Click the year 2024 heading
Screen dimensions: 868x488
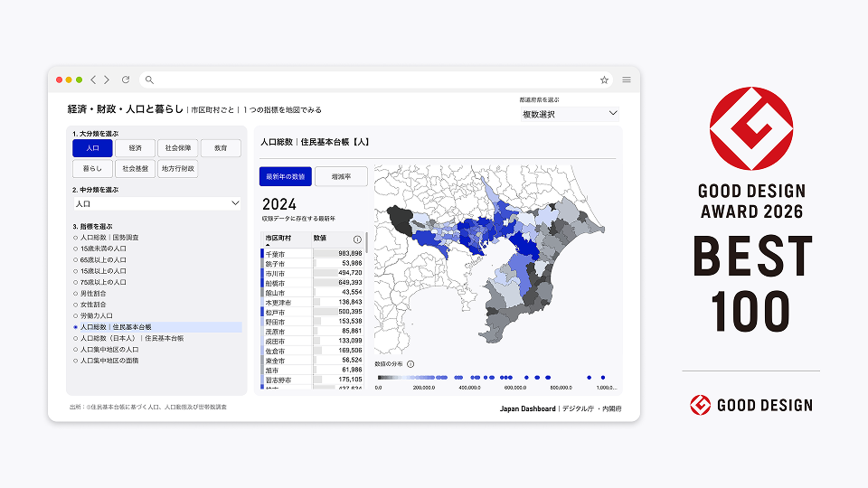(x=279, y=204)
